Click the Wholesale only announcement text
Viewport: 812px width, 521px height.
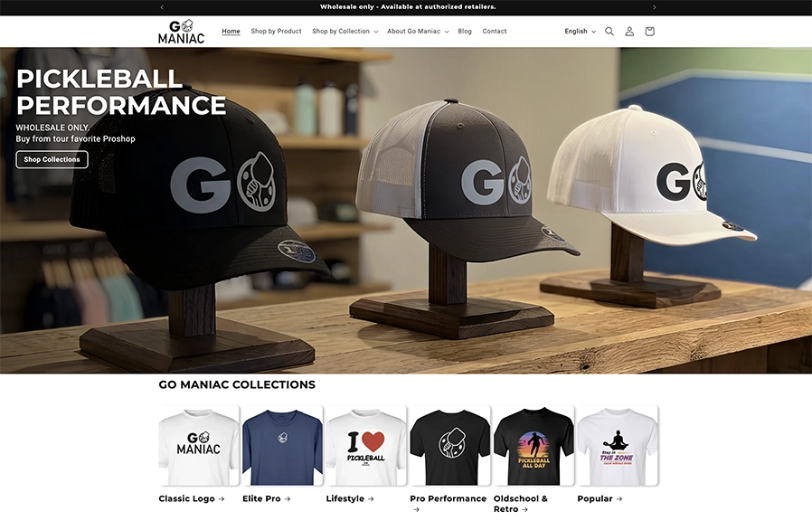coord(408,7)
